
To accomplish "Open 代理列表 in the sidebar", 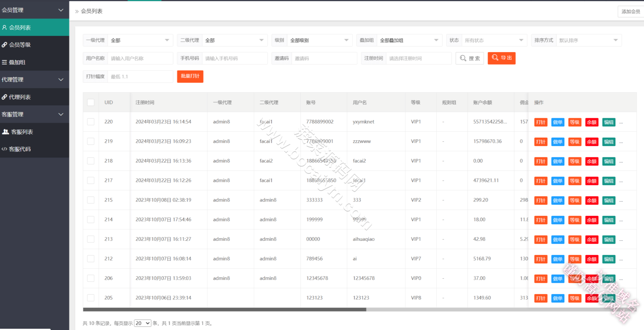I will (x=34, y=97).
